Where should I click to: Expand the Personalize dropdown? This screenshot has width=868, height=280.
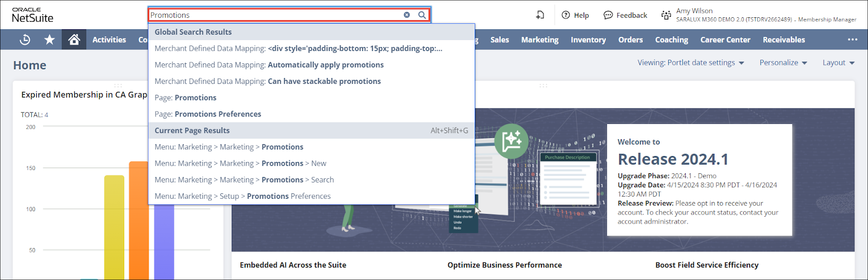click(783, 63)
